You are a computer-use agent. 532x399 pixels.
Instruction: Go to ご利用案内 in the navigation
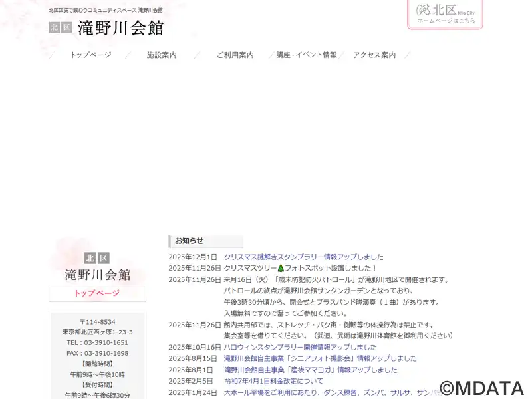235,55
